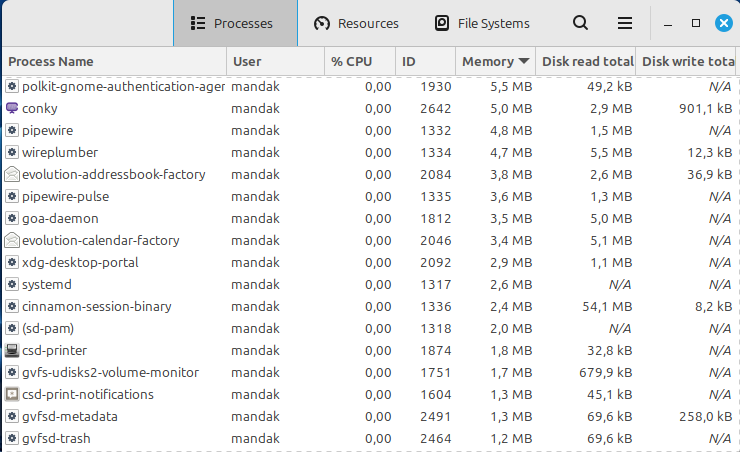Viewport: 740px width, 452px height.
Task: Switch to the Processes tab
Action: point(235,23)
